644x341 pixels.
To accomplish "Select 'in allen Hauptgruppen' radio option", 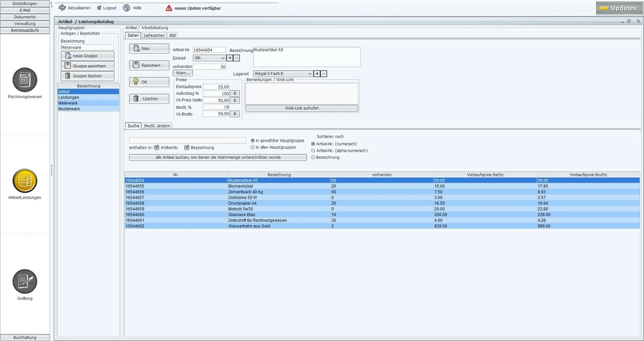I will (x=253, y=148).
